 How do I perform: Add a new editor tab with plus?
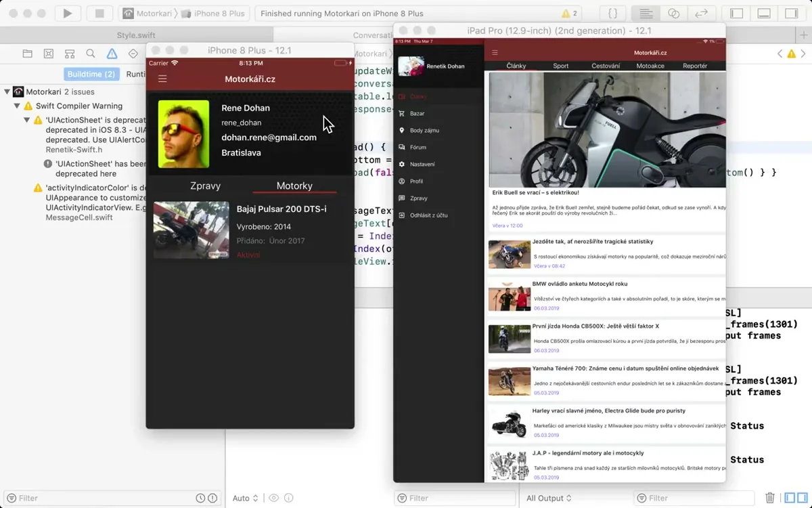point(803,35)
